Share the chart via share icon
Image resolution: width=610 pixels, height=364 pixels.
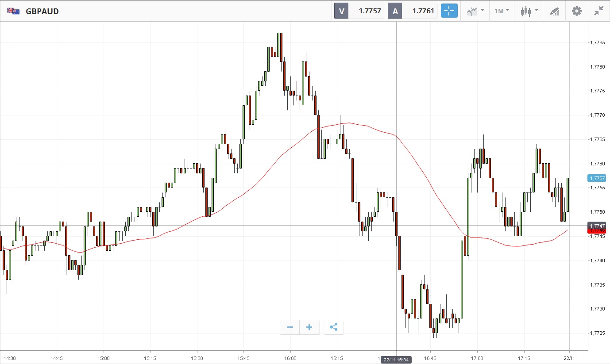pos(334,327)
